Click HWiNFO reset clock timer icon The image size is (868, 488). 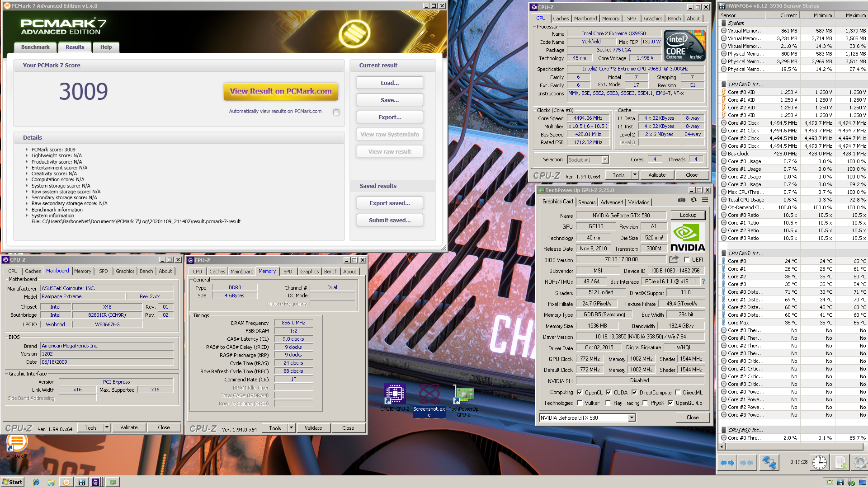(x=819, y=463)
